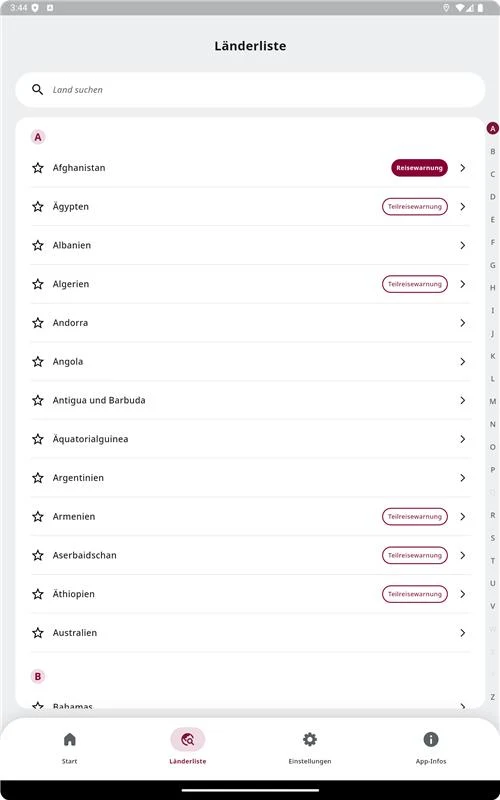Favorite Afghanistan with its star
The image size is (500, 800).
coord(38,168)
